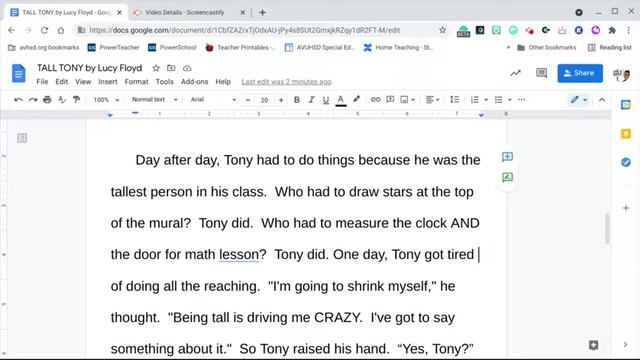The height and width of the screenshot is (360, 640).
Task: Open version history via Last edit link
Action: pyautogui.click(x=286, y=82)
